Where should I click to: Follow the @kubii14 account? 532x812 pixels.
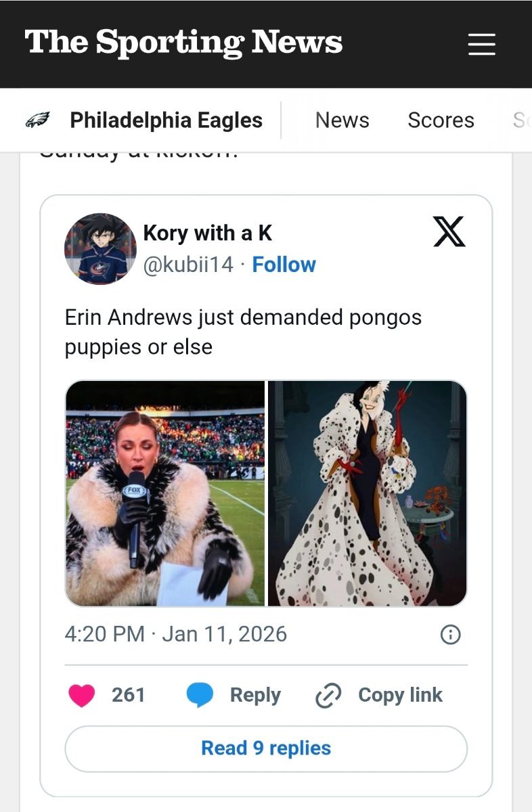(284, 265)
